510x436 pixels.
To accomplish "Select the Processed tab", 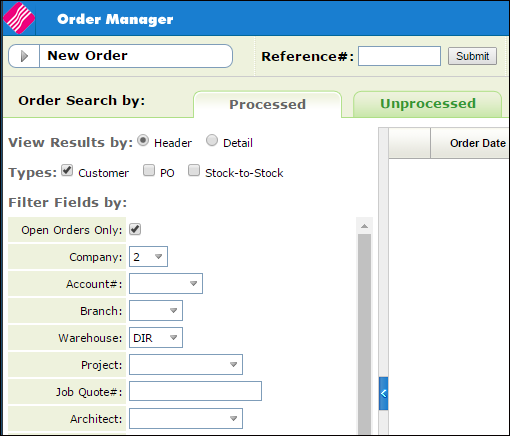I will click(267, 104).
